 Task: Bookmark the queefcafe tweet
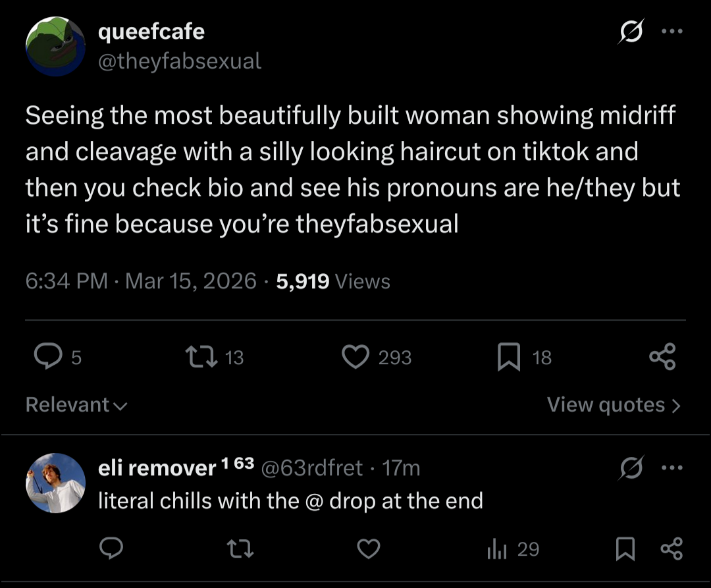[508, 358]
